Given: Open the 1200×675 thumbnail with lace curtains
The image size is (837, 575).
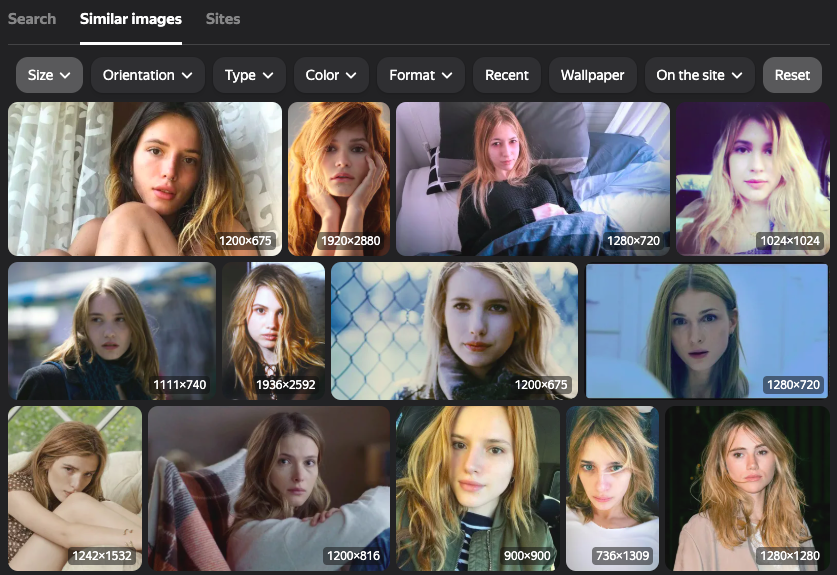Looking at the screenshot, I should (x=145, y=179).
